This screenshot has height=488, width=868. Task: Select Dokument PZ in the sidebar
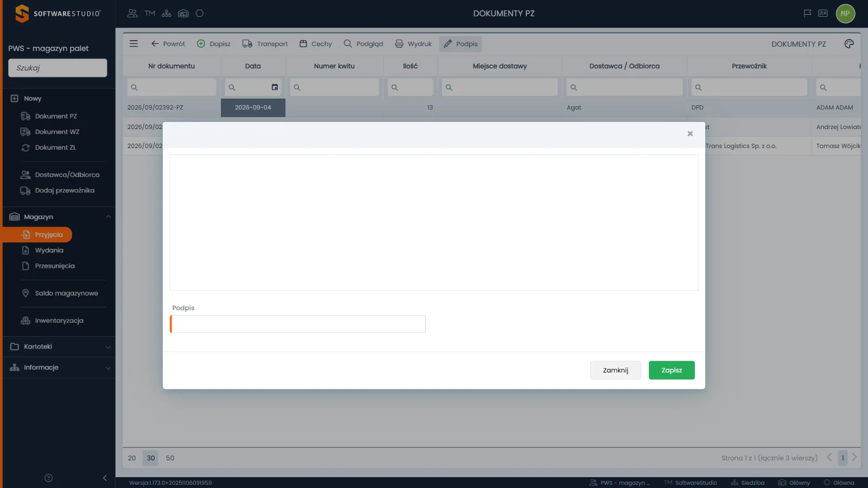point(56,116)
